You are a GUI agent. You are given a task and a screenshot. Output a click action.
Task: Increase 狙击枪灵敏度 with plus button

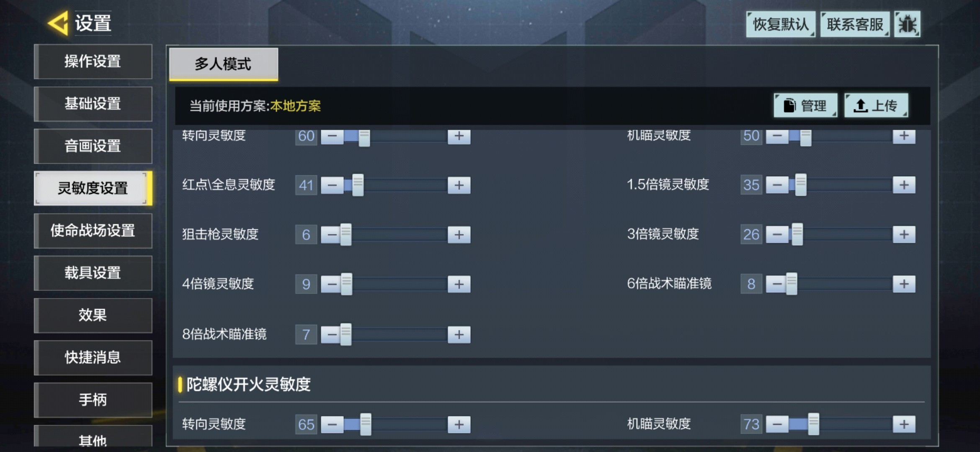(459, 234)
